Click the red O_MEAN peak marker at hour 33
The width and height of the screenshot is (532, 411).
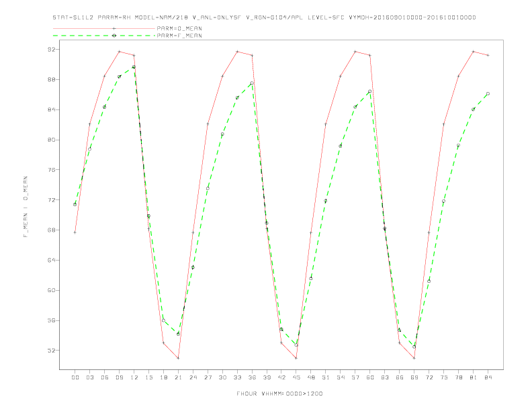click(x=237, y=52)
